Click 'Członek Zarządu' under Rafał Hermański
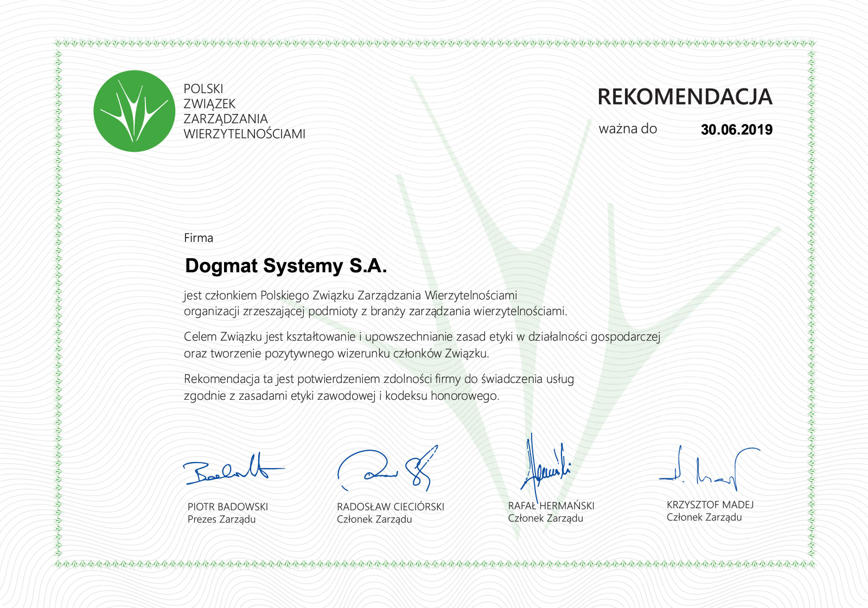 click(546, 519)
